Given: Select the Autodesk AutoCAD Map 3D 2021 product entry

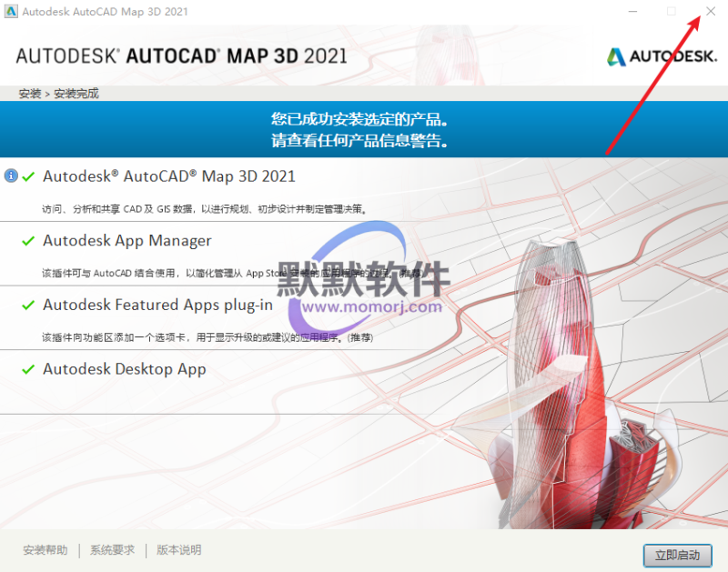Looking at the screenshot, I should tap(169, 176).
